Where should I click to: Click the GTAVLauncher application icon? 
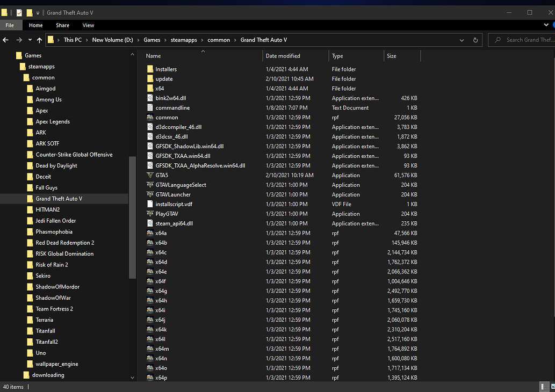150,194
